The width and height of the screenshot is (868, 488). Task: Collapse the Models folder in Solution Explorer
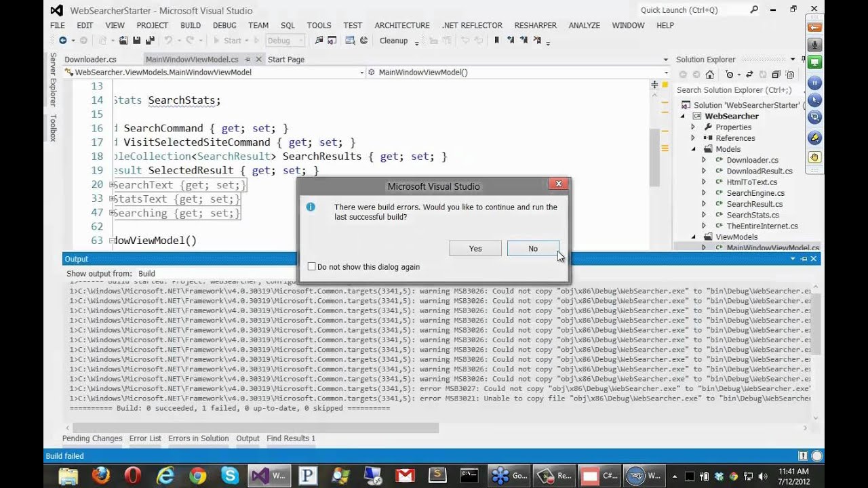(x=693, y=149)
